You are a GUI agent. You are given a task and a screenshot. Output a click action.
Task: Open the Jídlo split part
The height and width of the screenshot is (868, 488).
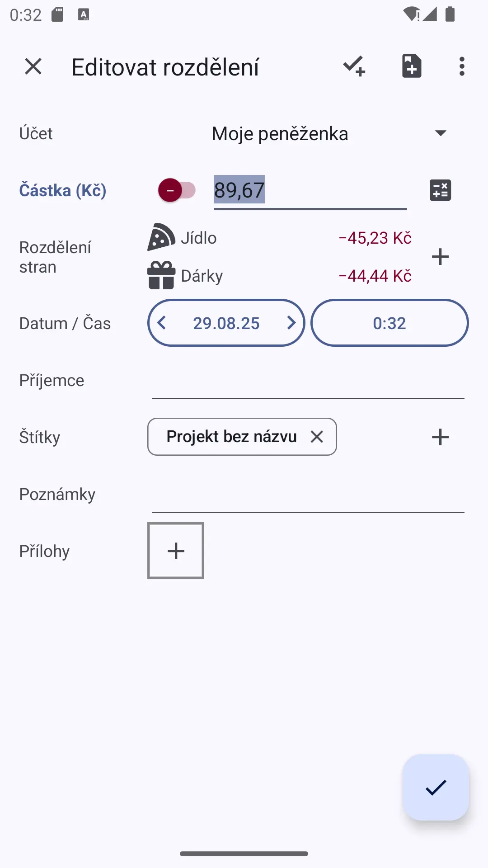(x=280, y=238)
